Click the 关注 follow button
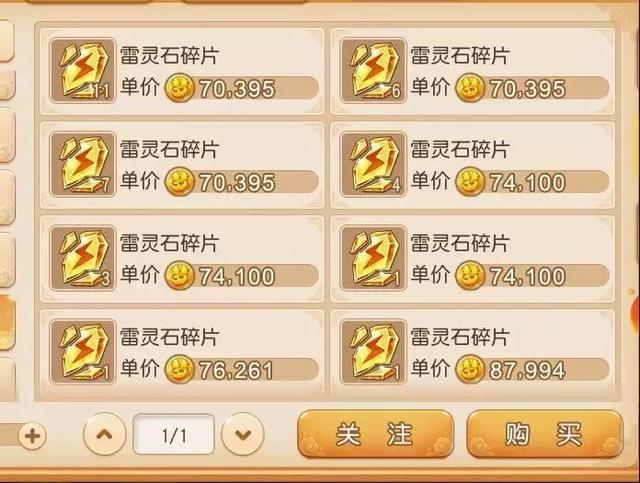This screenshot has height=483, width=640. 376,434
